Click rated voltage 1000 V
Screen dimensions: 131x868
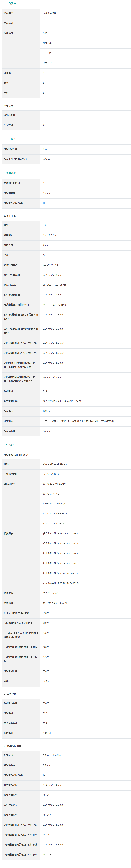[46, 411]
